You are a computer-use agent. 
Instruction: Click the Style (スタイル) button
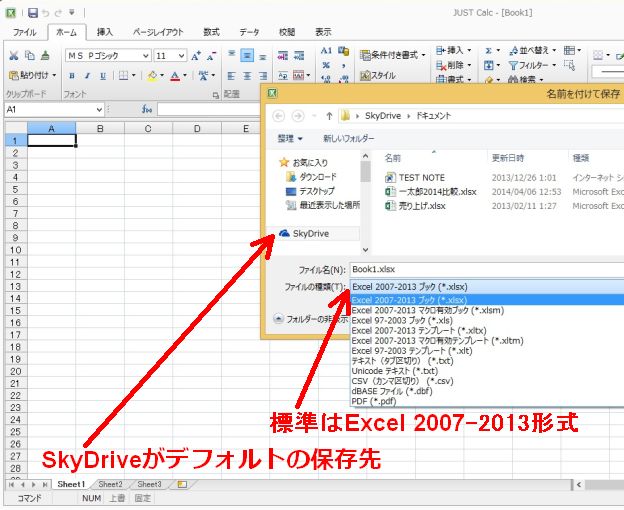tap(378, 75)
